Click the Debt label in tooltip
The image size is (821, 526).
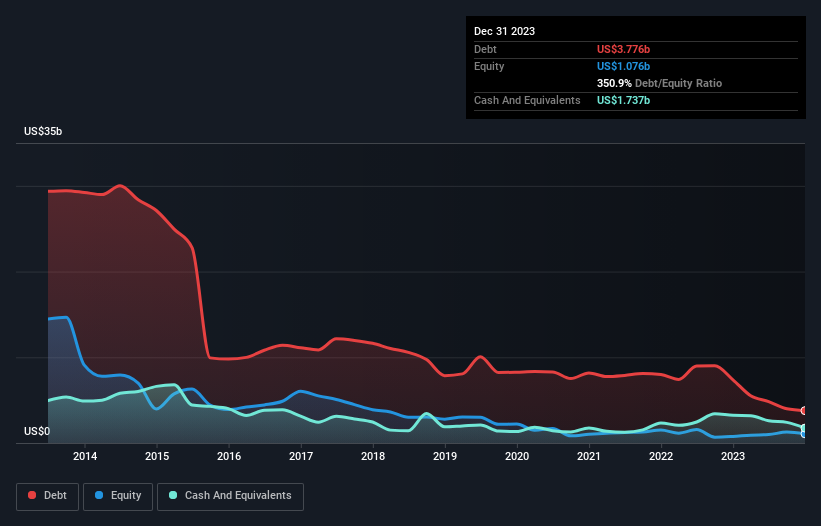[x=485, y=49]
